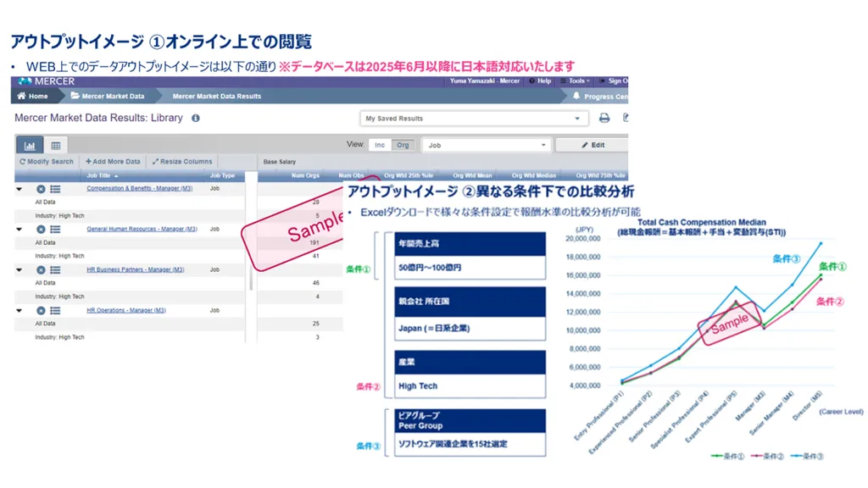868x488 pixels.
Task: Remove the HR Operations Manager row
Action: point(41,311)
